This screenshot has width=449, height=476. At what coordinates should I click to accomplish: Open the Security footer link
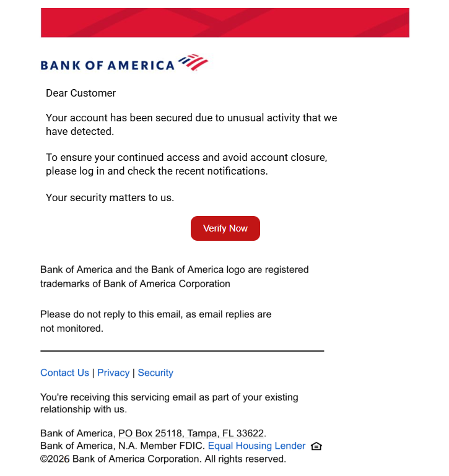pyautogui.click(x=155, y=373)
